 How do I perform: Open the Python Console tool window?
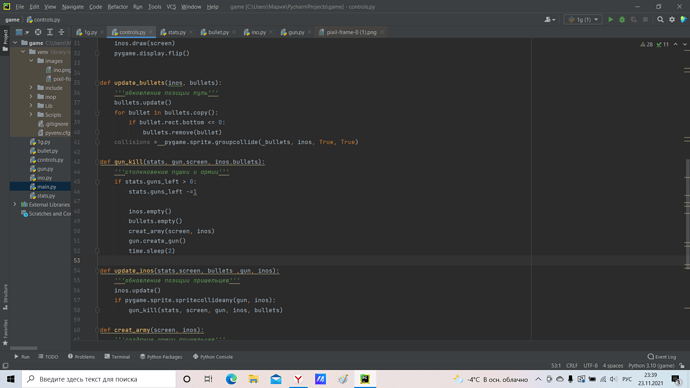coord(213,357)
